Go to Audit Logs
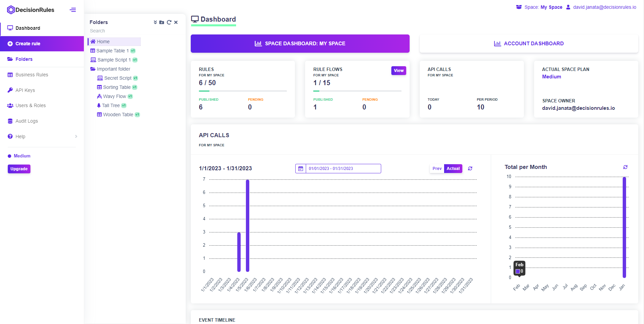The image size is (644, 324). click(27, 121)
